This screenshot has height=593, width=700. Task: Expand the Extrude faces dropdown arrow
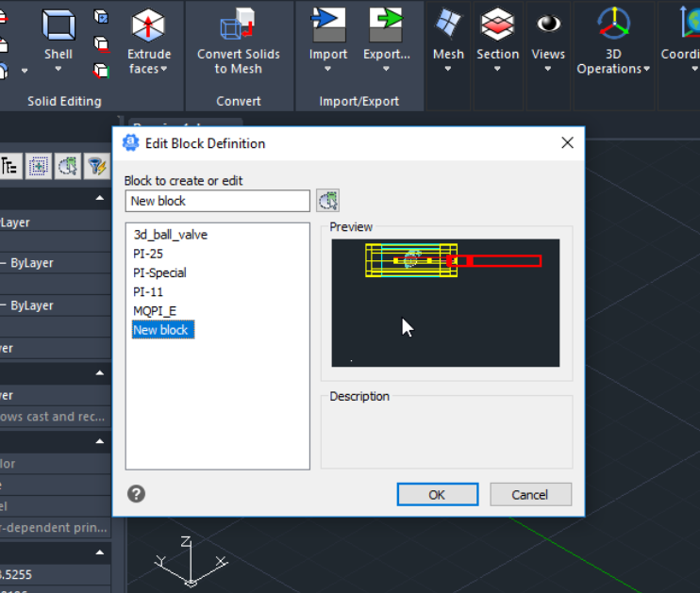click(x=163, y=69)
